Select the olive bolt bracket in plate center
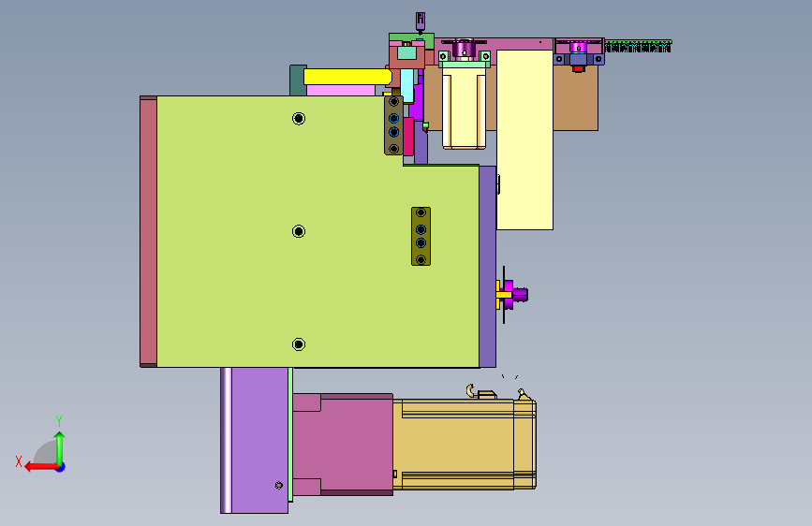 point(421,237)
